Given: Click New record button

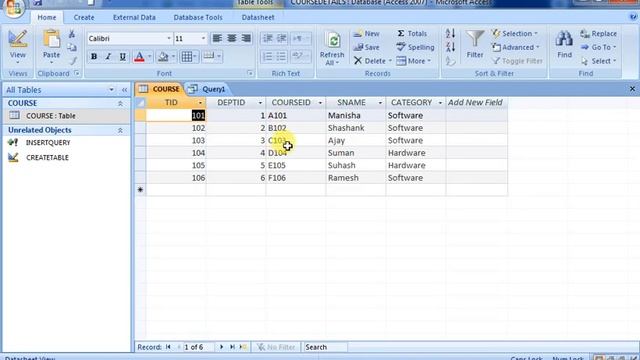Looking at the screenshot, I should point(367,33).
